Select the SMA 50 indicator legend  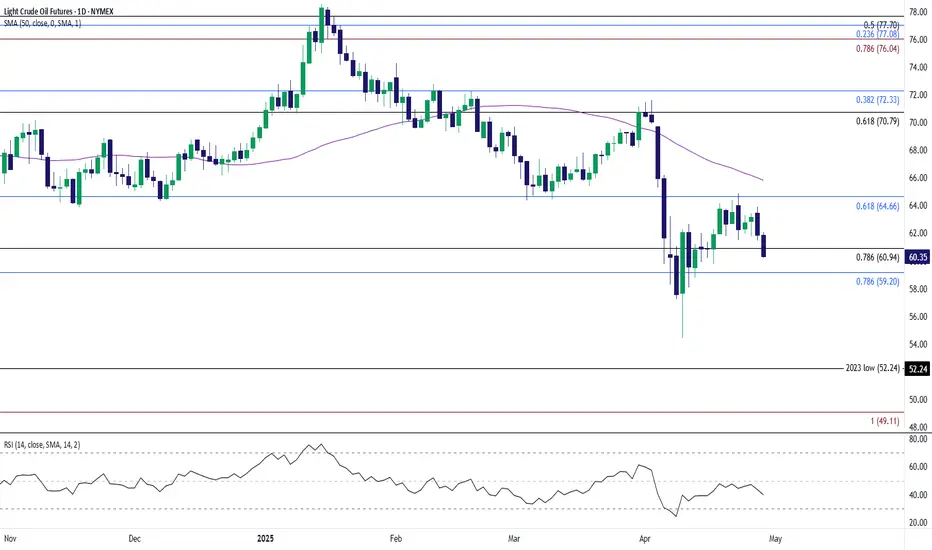[42, 23]
